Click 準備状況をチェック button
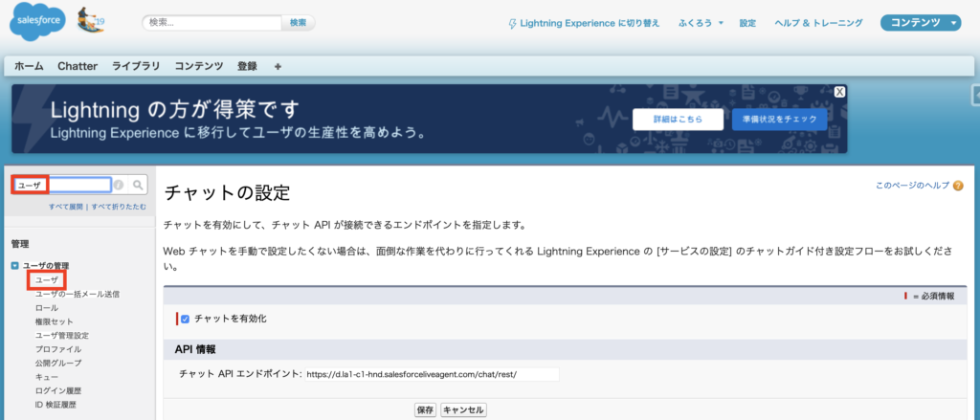Image resolution: width=980 pixels, height=420 pixels. [x=779, y=119]
